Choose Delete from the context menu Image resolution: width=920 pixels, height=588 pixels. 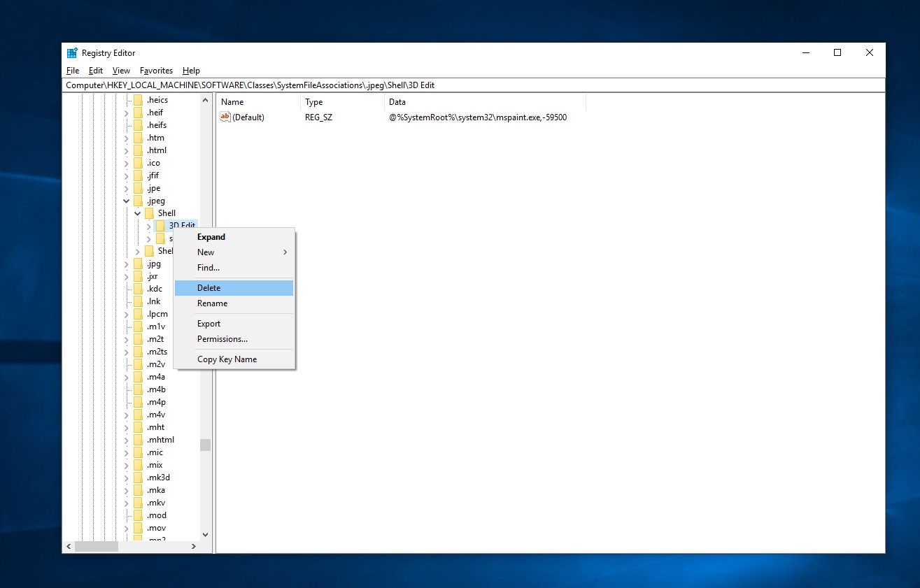point(234,288)
